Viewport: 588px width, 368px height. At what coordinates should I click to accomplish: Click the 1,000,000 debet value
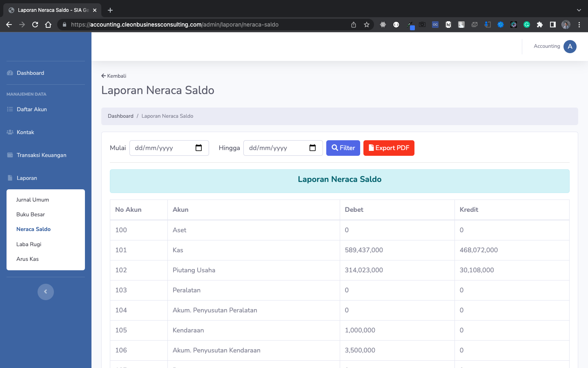(x=360, y=330)
